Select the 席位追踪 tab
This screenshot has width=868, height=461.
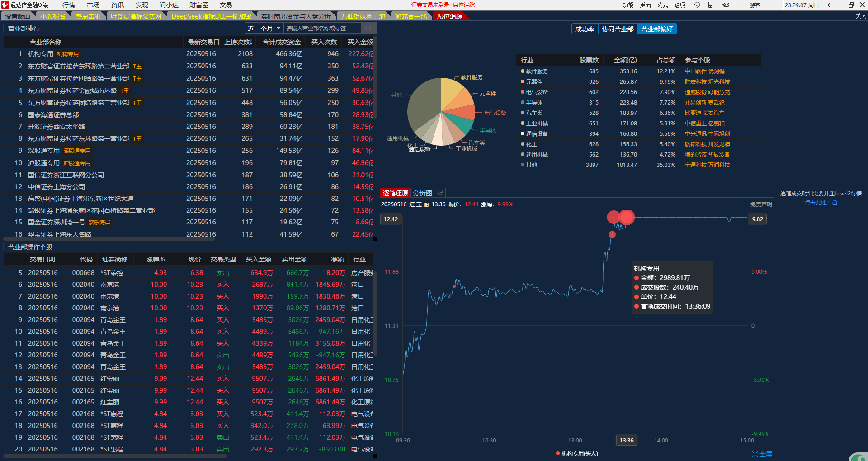point(450,16)
